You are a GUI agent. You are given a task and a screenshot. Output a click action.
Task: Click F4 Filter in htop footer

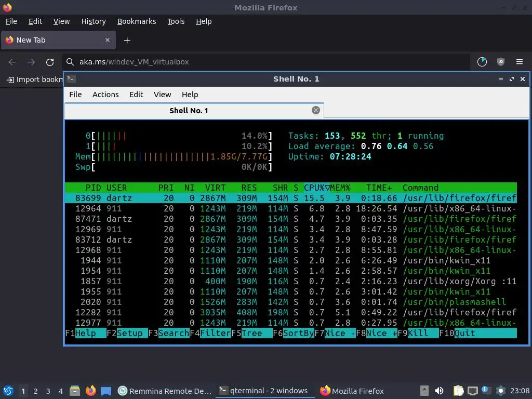click(210, 333)
